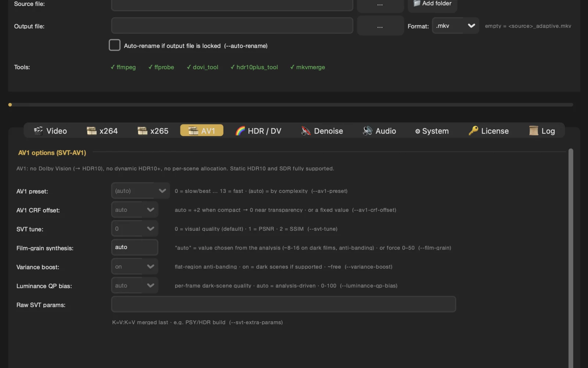Viewport: 588px width, 368px height.
Task: Click the vertical scrollbar of options panel
Action: [571, 258]
